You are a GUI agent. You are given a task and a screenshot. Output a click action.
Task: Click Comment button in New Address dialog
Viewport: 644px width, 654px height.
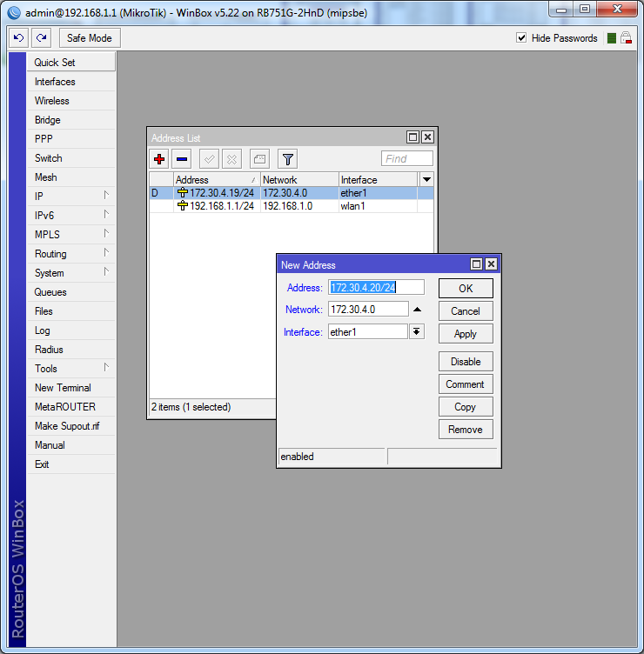pyautogui.click(x=466, y=384)
